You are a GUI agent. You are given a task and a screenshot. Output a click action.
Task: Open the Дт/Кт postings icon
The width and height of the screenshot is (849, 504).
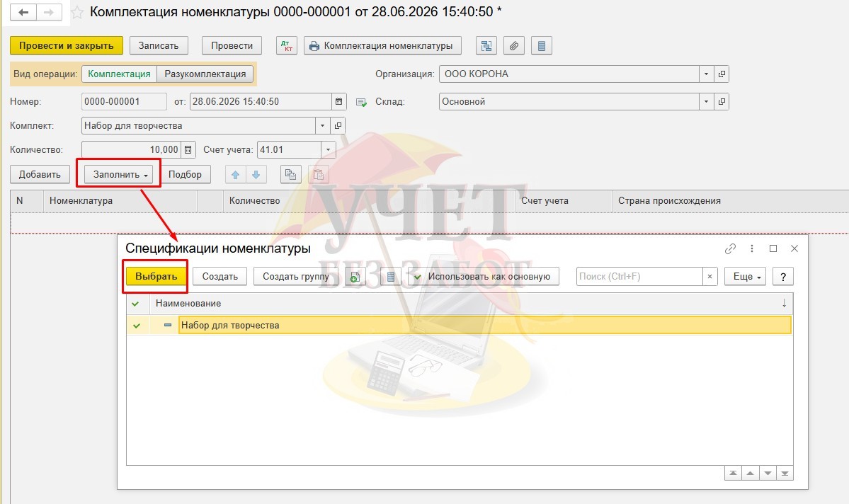(287, 45)
